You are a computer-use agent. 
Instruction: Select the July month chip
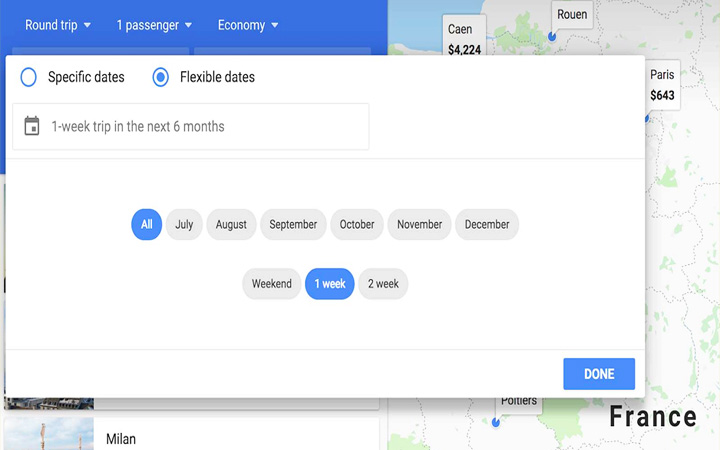(x=184, y=225)
